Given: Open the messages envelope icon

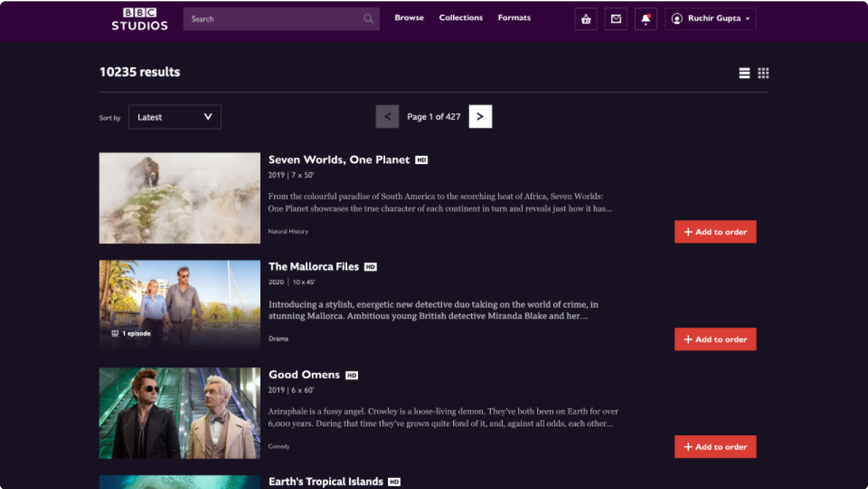Looking at the screenshot, I should pyautogui.click(x=616, y=19).
